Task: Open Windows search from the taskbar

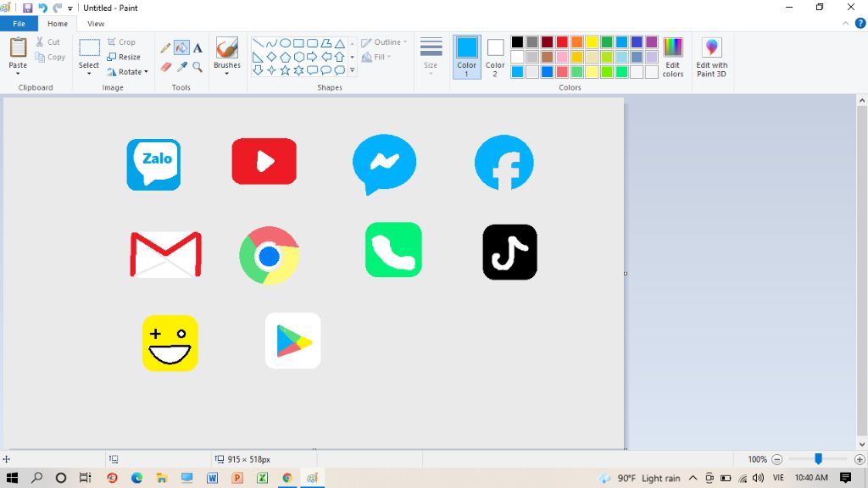Action: click(x=36, y=478)
